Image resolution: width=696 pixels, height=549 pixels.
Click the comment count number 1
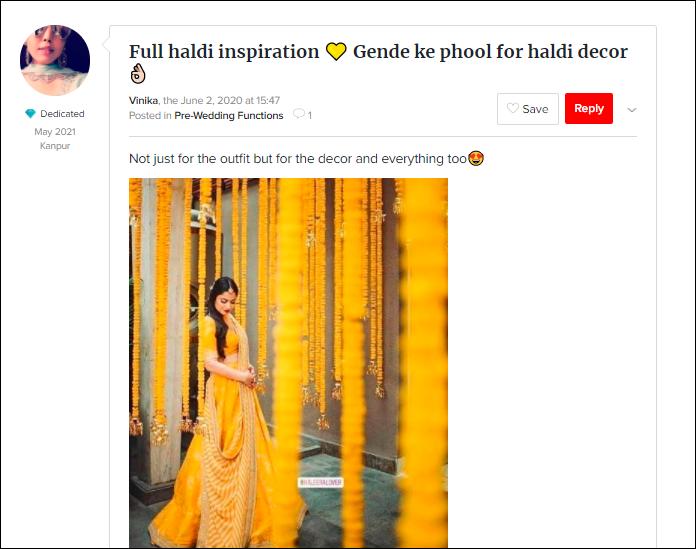tap(310, 116)
